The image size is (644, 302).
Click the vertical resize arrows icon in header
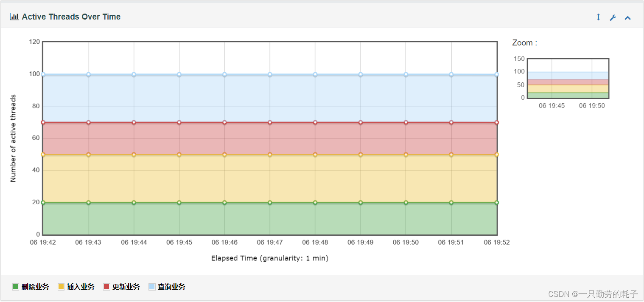[x=598, y=17]
